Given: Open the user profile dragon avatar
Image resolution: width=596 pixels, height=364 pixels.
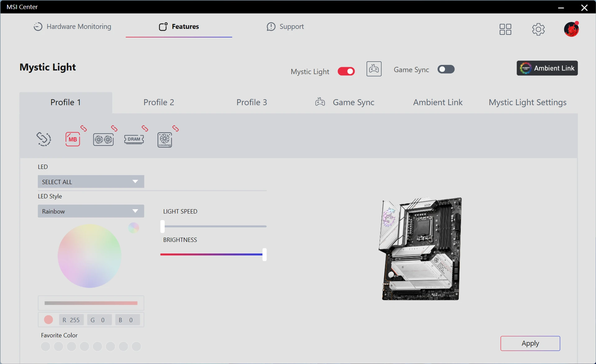Looking at the screenshot, I should tap(571, 29).
